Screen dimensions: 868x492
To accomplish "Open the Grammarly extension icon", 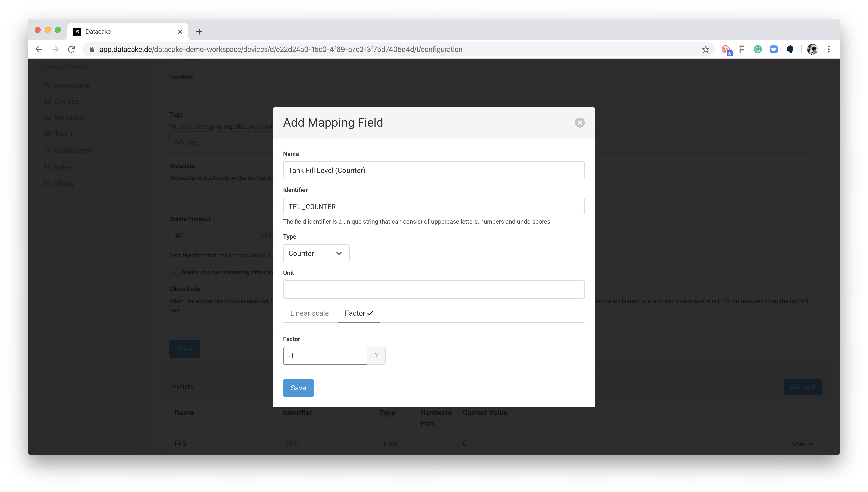I will [757, 49].
